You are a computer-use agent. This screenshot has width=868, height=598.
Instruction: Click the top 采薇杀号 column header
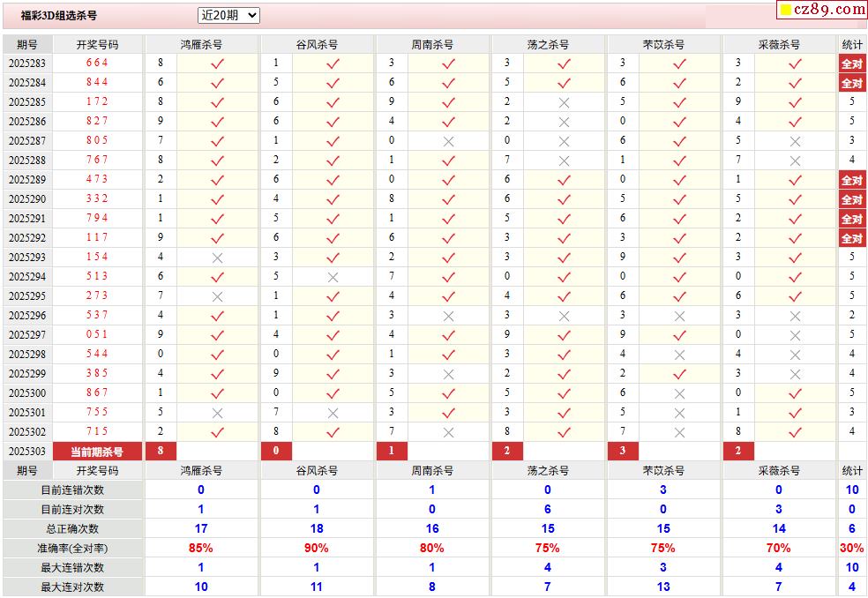[779, 45]
